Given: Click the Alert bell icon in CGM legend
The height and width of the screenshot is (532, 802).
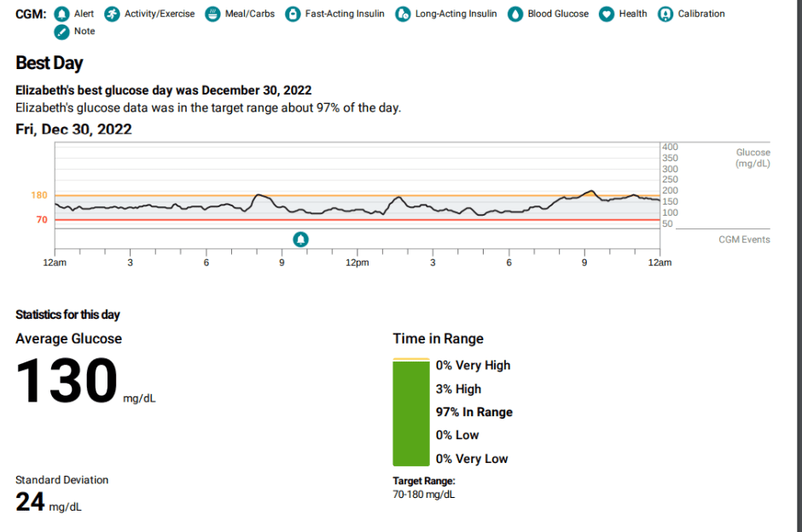Looking at the screenshot, I should [62, 14].
